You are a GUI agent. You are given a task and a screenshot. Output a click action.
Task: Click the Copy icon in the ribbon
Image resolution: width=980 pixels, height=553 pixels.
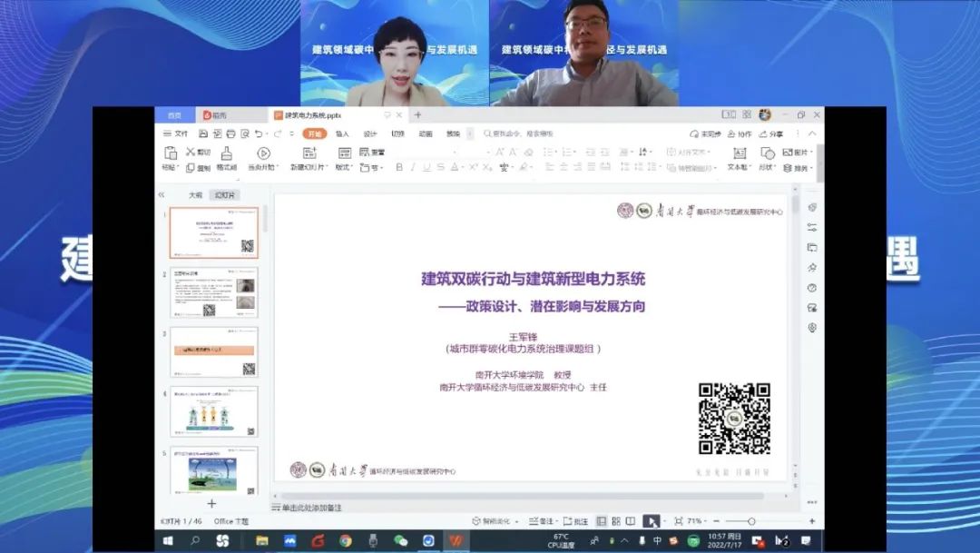(191, 168)
